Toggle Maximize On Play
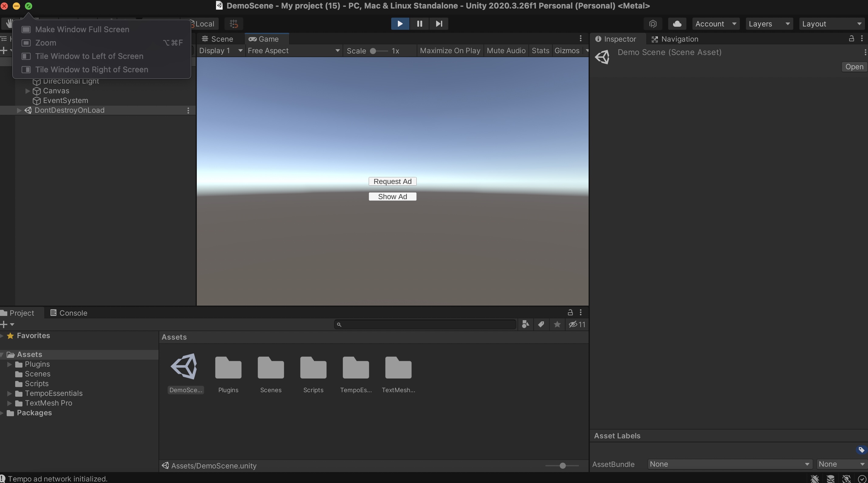This screenshot has height=483, width=868. click(450, 50)
